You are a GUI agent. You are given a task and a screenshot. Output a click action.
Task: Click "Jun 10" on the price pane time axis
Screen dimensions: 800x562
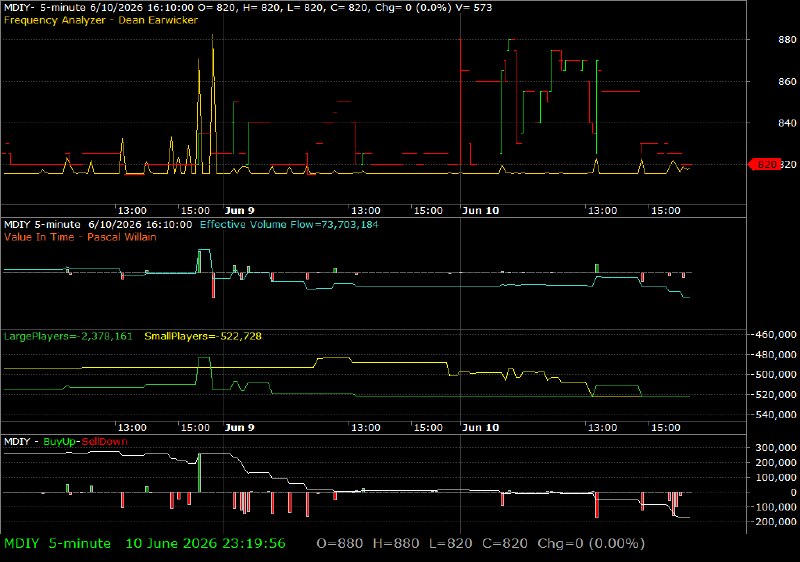[x=480, y=211]
